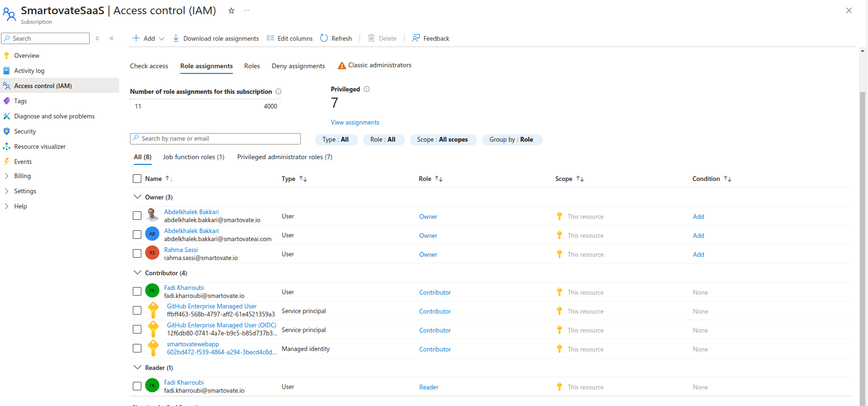Image resolution: width=868 pixels, height=406 pixels.
Task: Open the Group by : Role filter
Action: [x=512, y=139]
